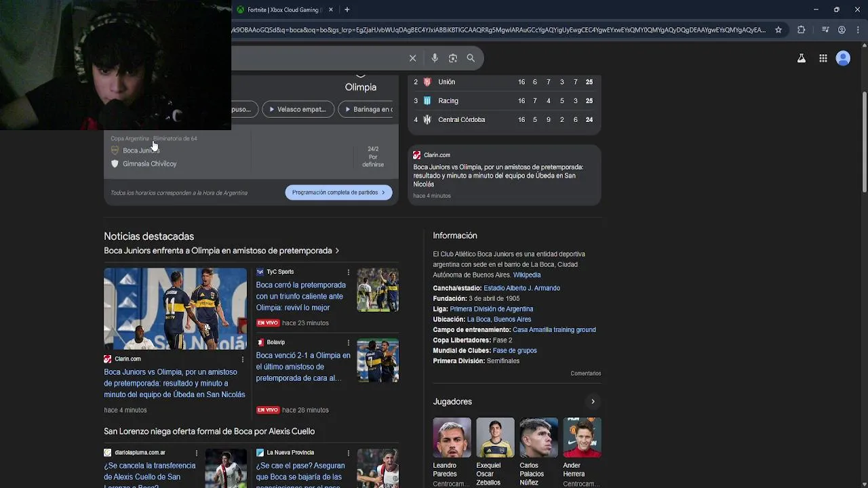Click Olimpia team name in match card
The width and height of the screenshot is (868, 488).
361,87
